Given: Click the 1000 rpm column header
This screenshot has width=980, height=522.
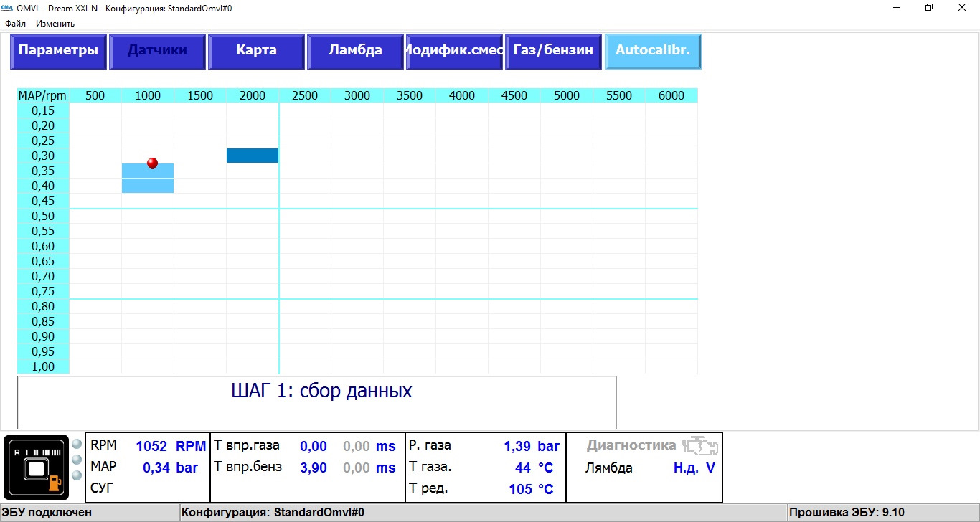Looking at the screenshot, I should point(148,95).
